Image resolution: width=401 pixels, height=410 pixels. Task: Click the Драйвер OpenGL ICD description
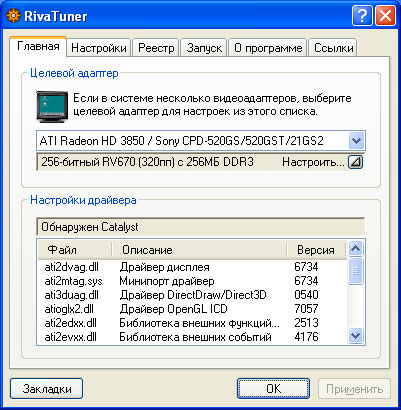click(x=173, y=309)
